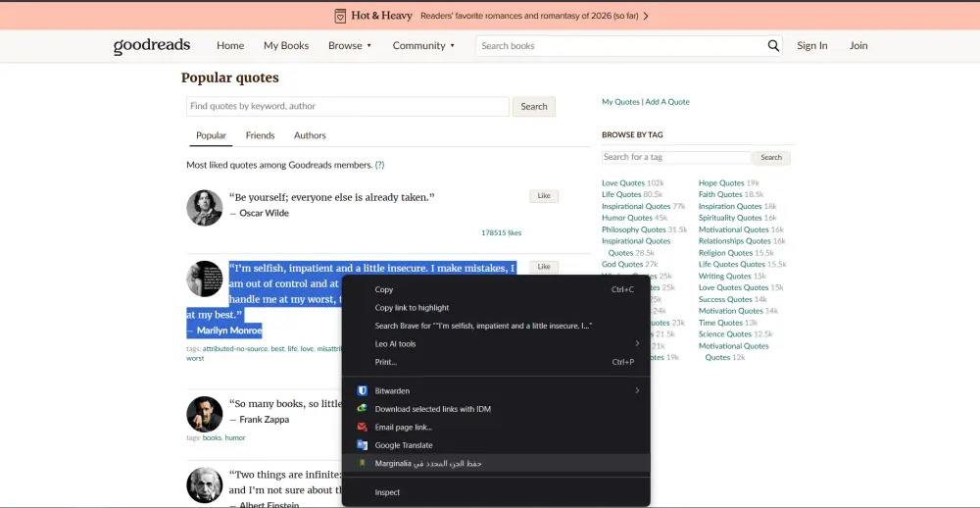Click the humor tag under Frank Zappa
Viewport: 980px width, 508px height.
coord(235,438)
